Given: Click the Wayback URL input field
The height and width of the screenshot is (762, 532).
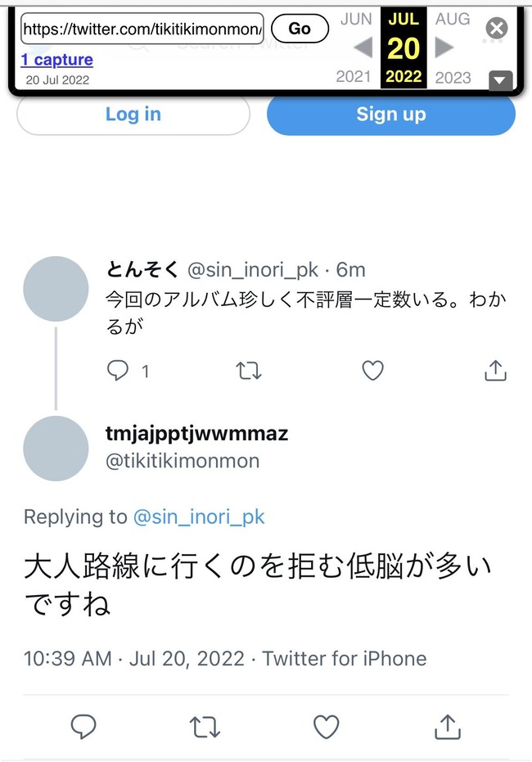Looking at the screenshot, I should tap(142, 29).
